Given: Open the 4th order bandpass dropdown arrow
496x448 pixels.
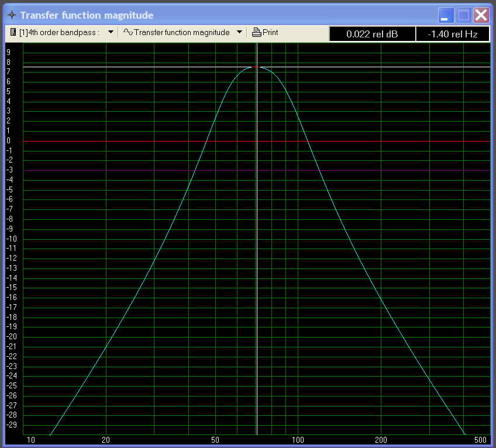Looking at the screenshot, I should [111, 32].
